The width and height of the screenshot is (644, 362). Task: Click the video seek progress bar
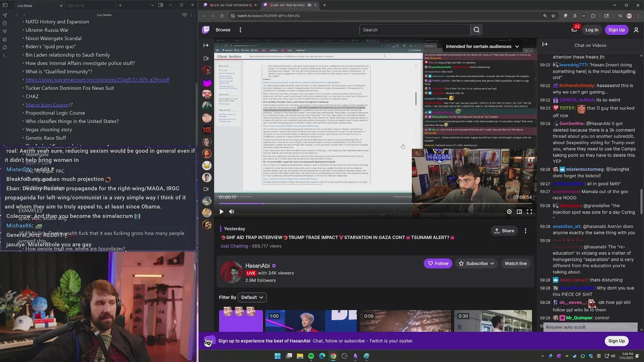coord(375,204)
